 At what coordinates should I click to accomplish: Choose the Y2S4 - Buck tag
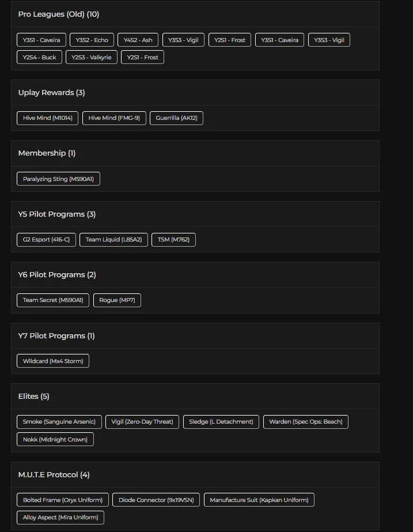(39, 57)
